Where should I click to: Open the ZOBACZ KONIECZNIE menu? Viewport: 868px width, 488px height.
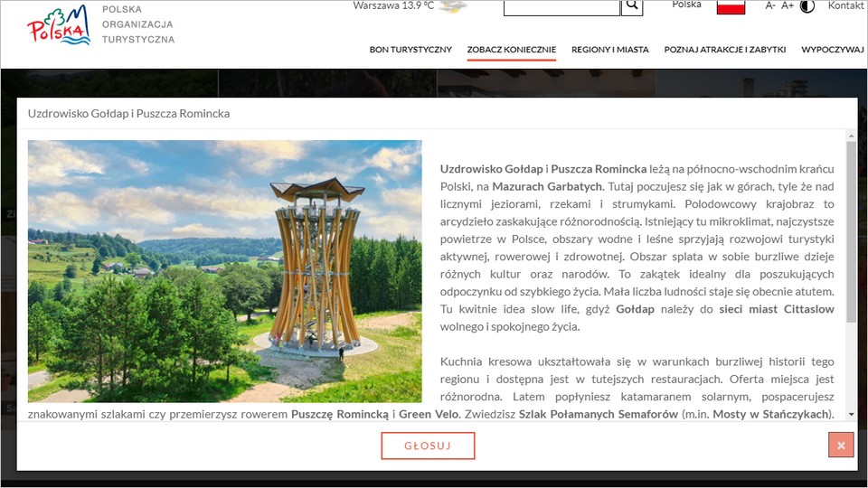(x=512, y=49)
